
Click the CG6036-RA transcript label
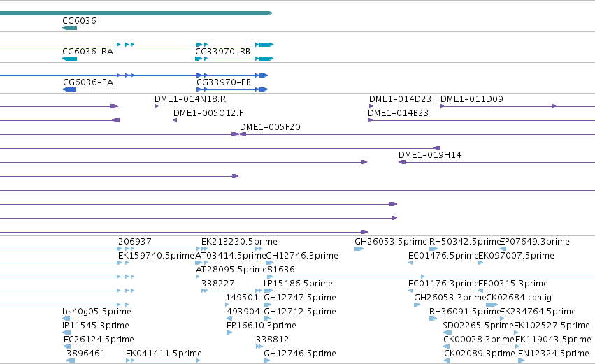[87, 52]
